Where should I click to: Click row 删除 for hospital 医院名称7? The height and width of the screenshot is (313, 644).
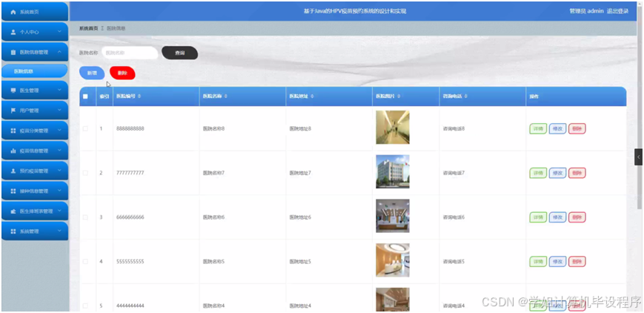click(x=577, y=173)
